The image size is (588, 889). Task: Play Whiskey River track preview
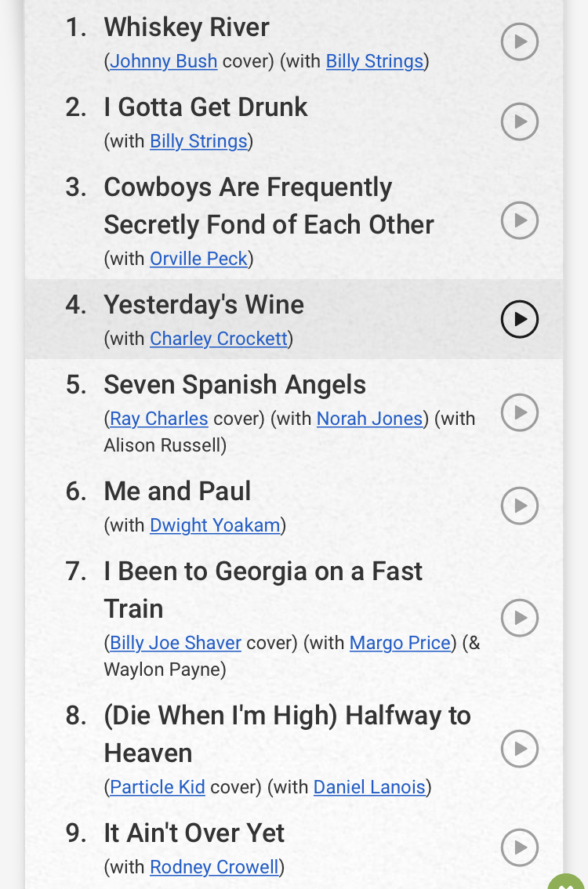pos(519,42)
